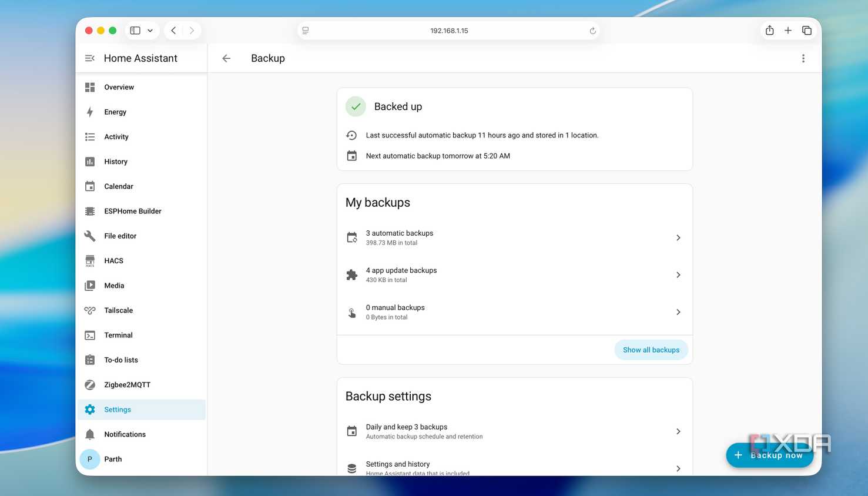Click the Next automatic backup tomorrow text
868x496 pixels.
(x=438, y=156)
